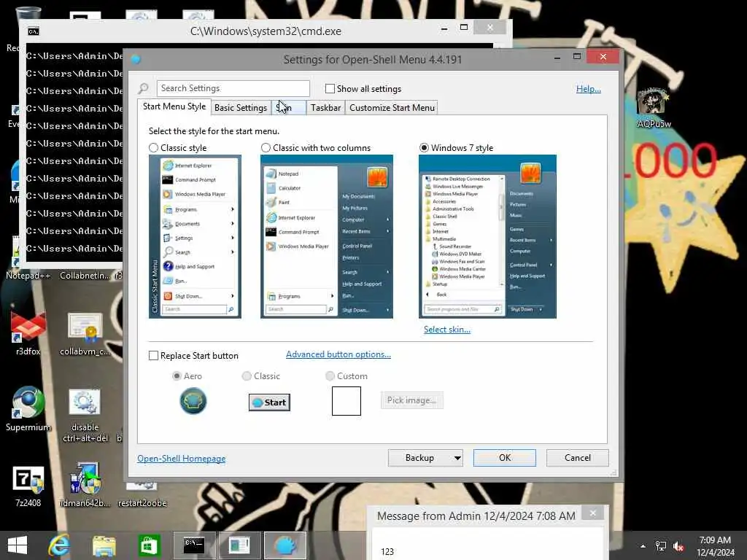The width and height of the screenshot is (747, 560).
Task: Click the Backup button
Action: click(x=419, y=458)
